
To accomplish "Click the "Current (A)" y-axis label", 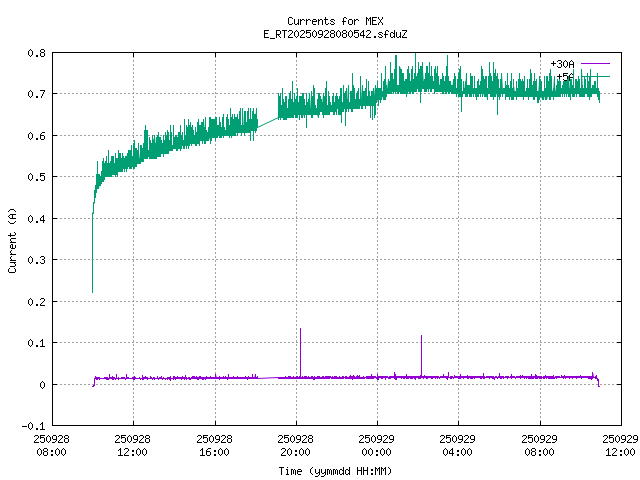I will 12,239.
